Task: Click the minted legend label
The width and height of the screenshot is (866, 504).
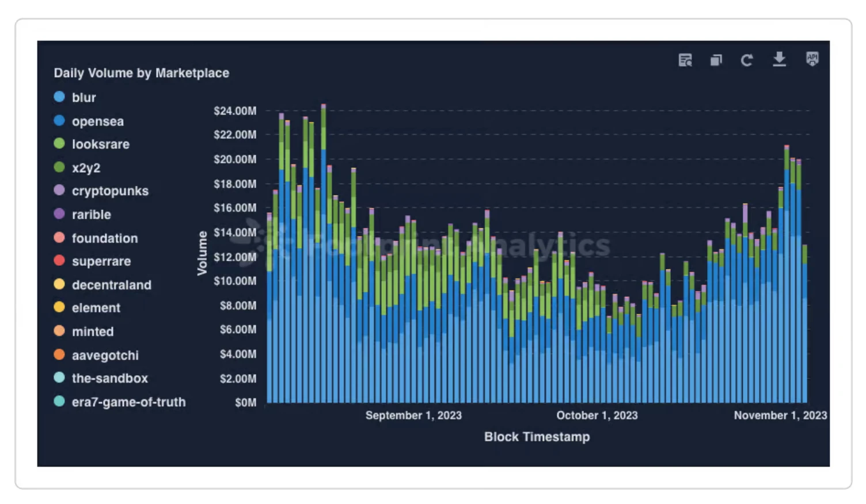Action: (93, 331)
